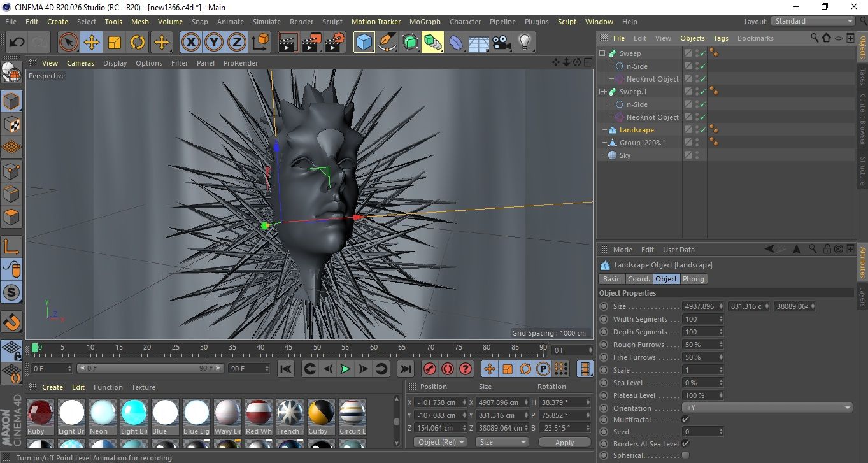The image size is (868, 463).
Task: Jump to start of animation
Action: pos(286,369)
